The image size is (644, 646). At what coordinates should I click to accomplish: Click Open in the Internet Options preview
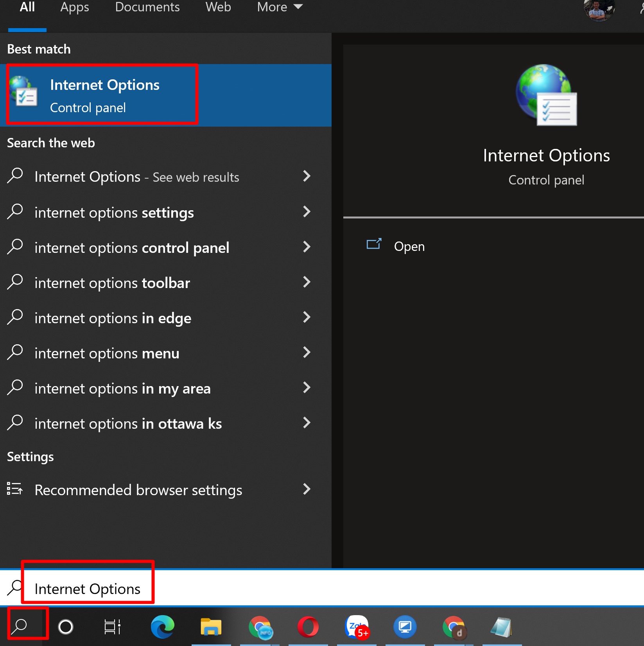tap(409, 247)
